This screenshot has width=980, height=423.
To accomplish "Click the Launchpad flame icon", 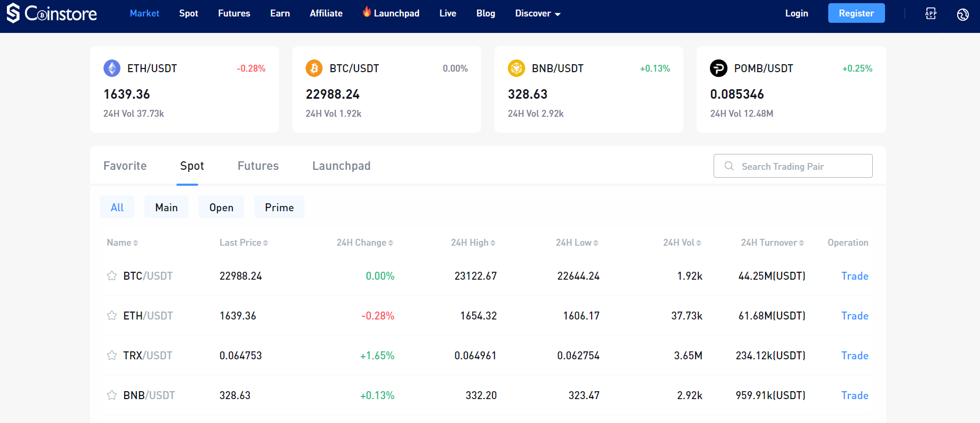I will coord(367,12).
